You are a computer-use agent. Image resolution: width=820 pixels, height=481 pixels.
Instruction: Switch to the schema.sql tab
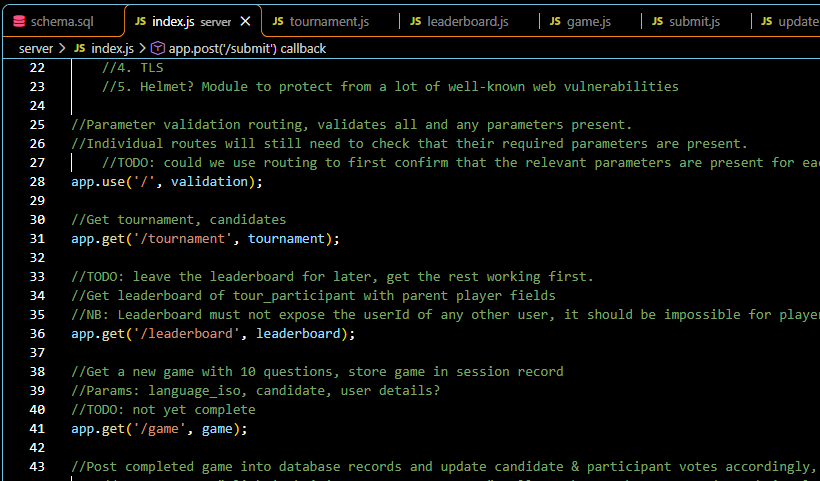[x=62, y=21]
